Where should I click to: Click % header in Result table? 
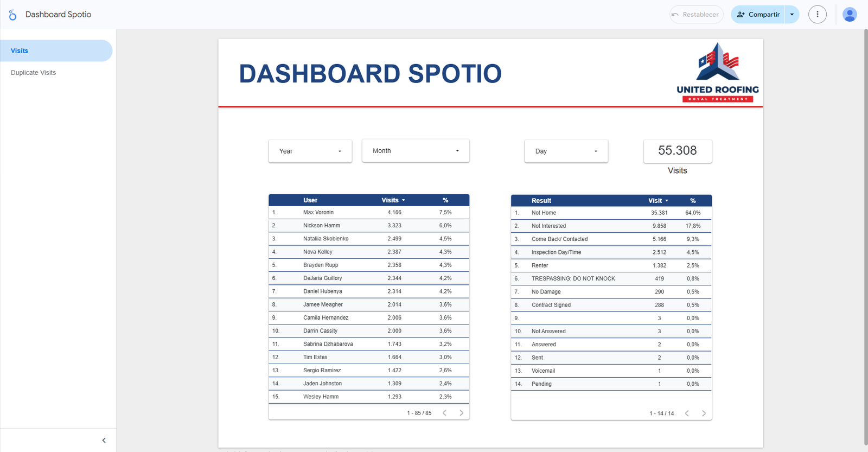693,201
